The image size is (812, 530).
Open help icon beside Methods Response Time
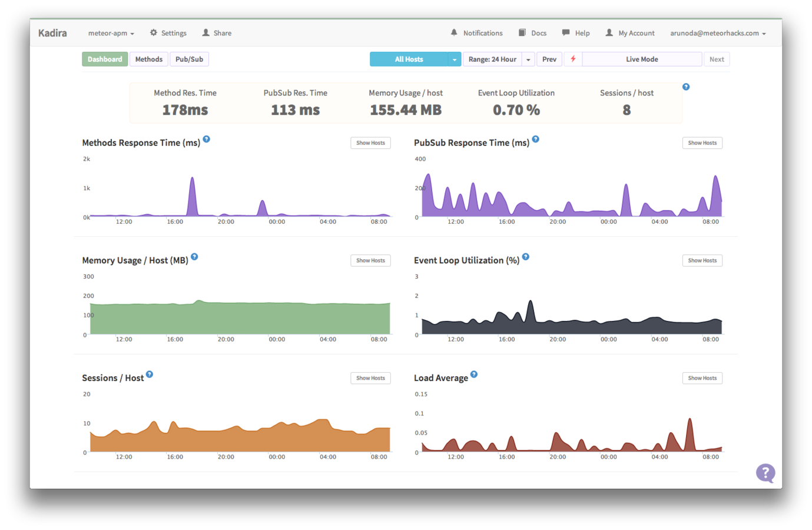[x=206, y=140]
